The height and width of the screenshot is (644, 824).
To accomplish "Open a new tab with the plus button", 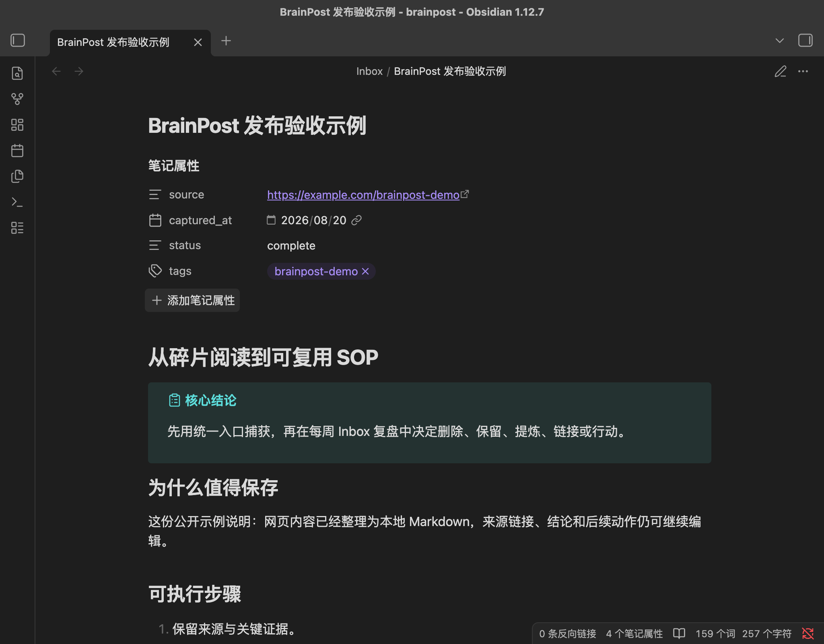I will coord(226,41).
